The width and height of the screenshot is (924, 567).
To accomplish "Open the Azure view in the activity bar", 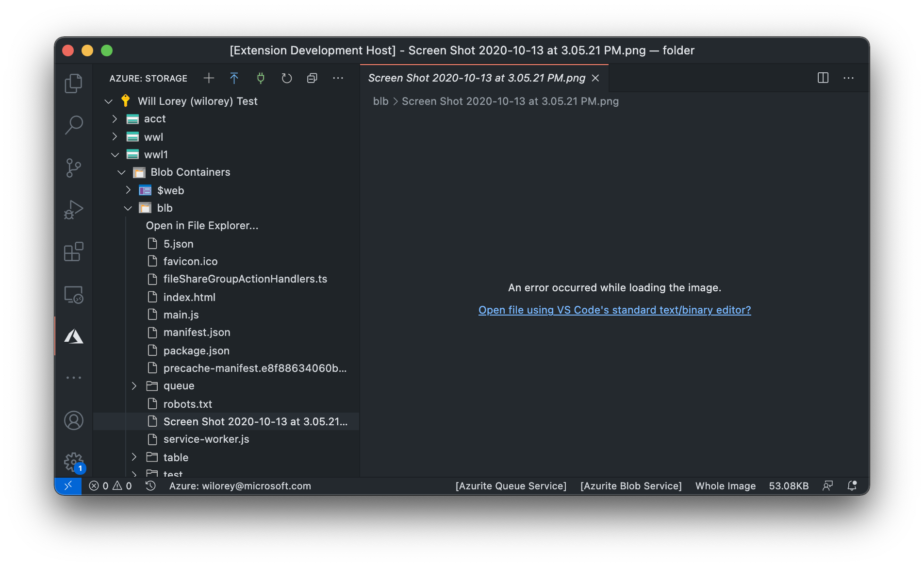I will coord(73,336).
